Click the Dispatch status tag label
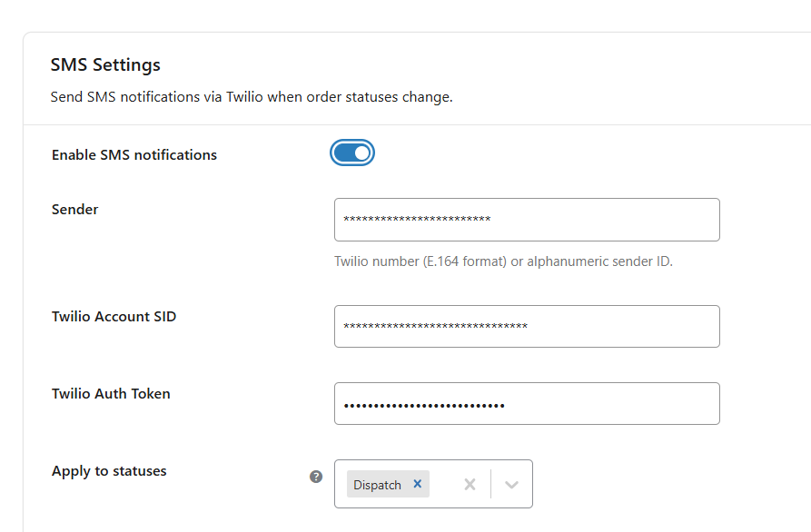The width and height of the screenshot is (811, 532). 377,485
